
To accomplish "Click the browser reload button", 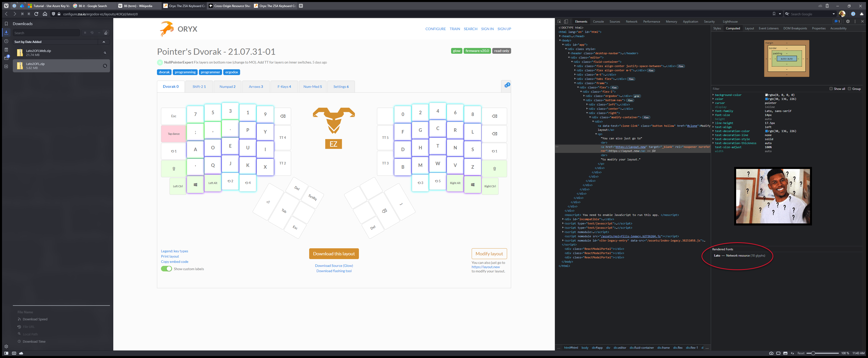I will click(x=36, y=14).
